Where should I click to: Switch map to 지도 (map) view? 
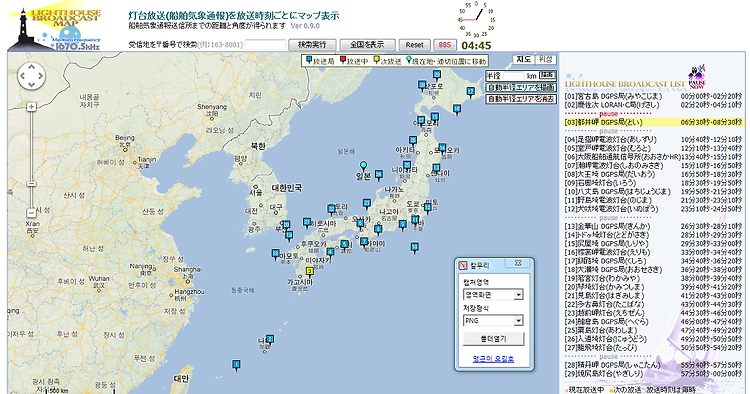523,59
